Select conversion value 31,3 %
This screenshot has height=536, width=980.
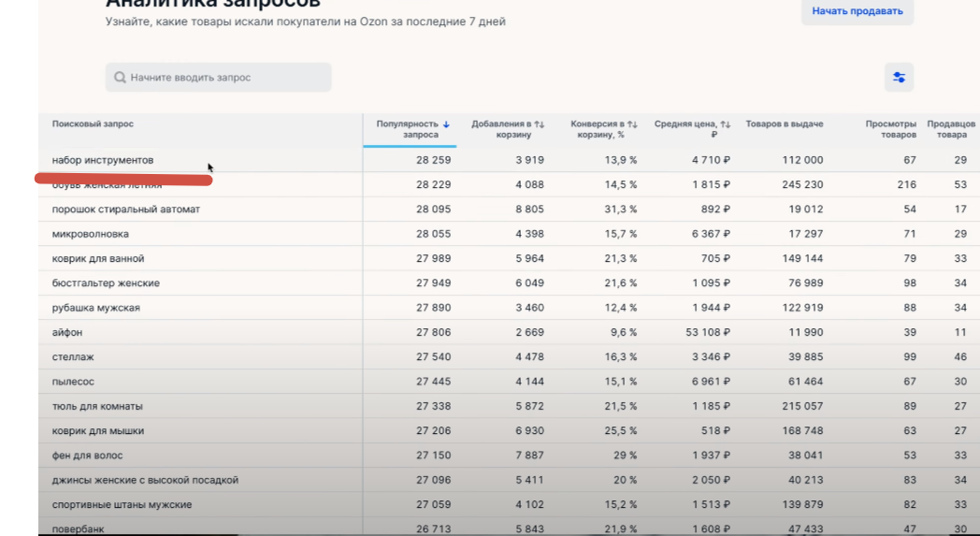click(x=620, y=210)
